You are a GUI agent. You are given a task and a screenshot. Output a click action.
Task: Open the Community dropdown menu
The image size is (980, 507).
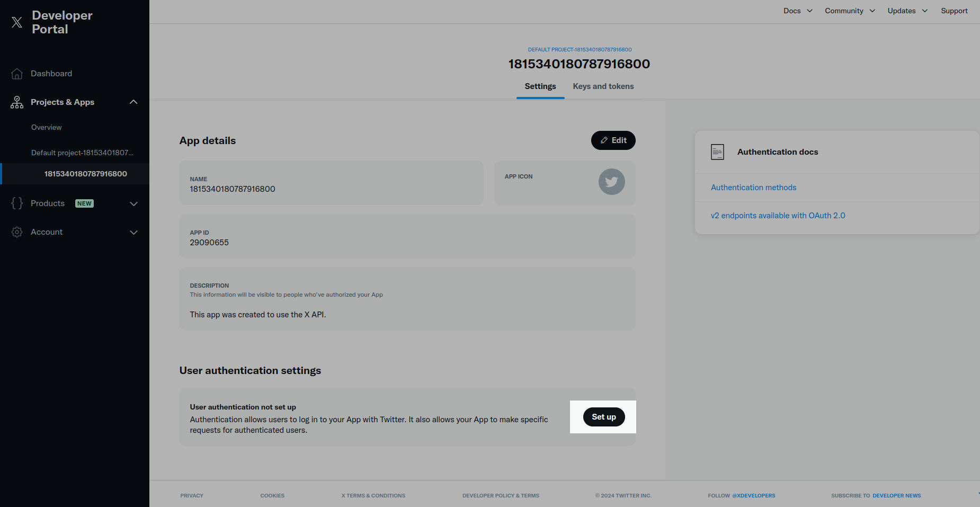(850, 11)
